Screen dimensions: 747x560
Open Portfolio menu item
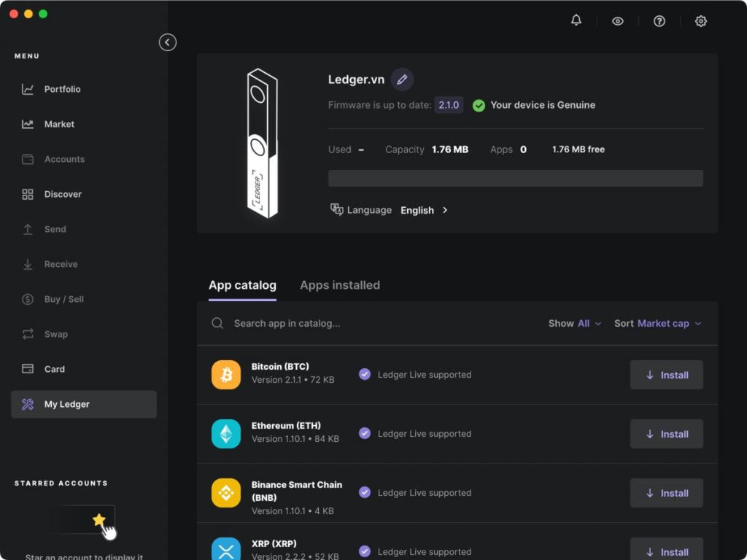pos(84,89)
